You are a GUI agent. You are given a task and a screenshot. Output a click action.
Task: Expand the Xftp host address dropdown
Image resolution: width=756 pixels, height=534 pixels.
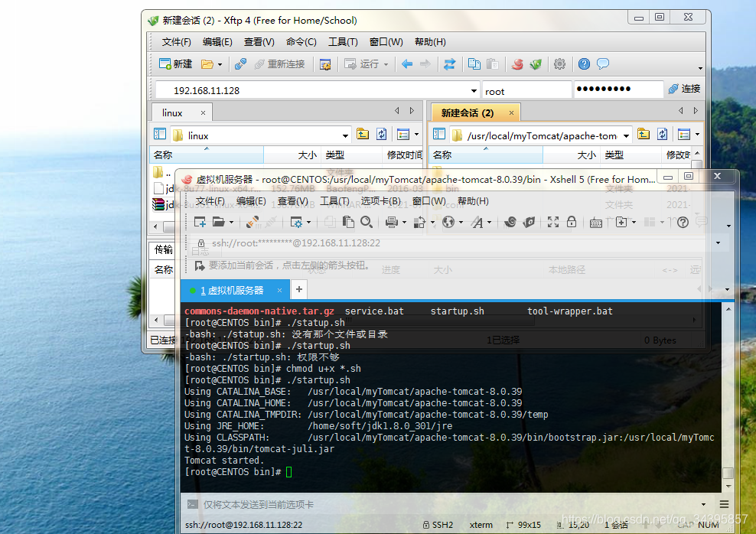tap(474, 90)
